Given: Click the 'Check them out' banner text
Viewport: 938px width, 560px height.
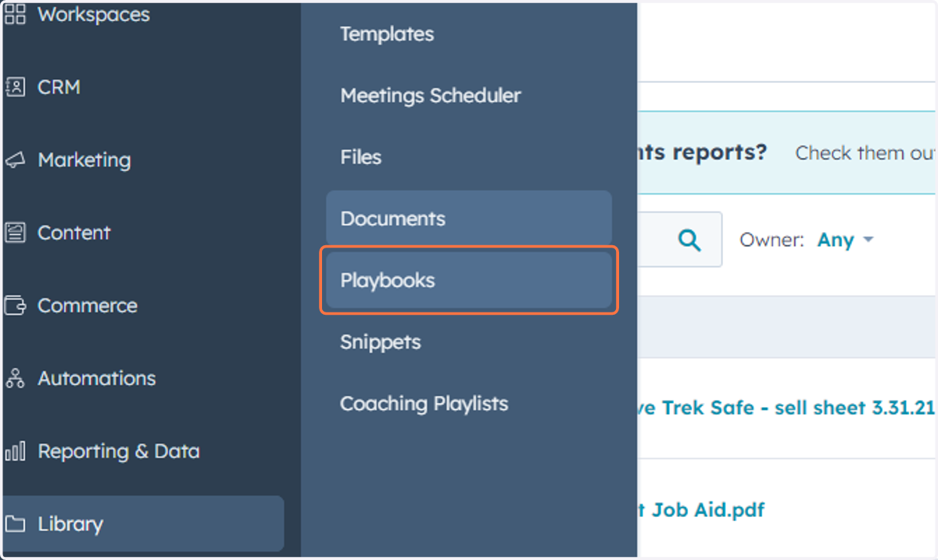Looking at the screenshot, I should coord(865,153).
